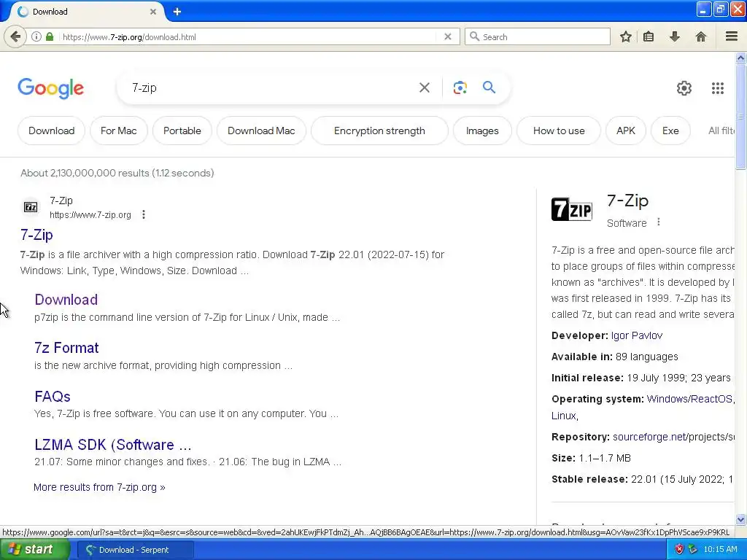Screen dimensions: 747x560
Task: Select the APK filter chip
Action: [625, 131]
